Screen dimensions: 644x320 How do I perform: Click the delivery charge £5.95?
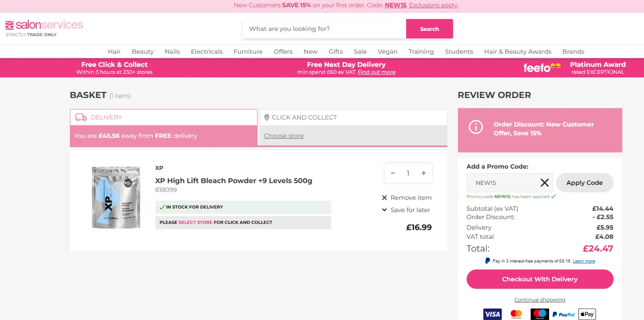point(605,228)
